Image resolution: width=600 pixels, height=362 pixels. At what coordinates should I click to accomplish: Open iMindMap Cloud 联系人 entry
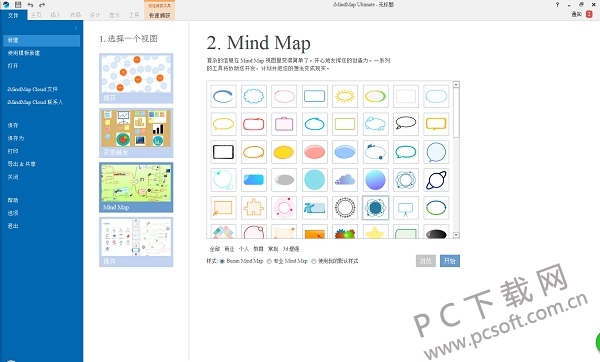coord(35,102)
